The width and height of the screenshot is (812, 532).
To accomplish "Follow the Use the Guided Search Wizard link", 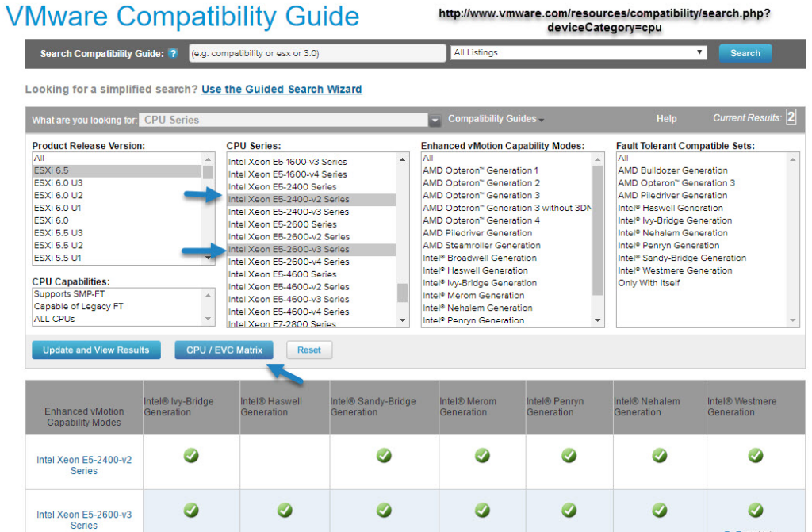I will coord(282,89).
